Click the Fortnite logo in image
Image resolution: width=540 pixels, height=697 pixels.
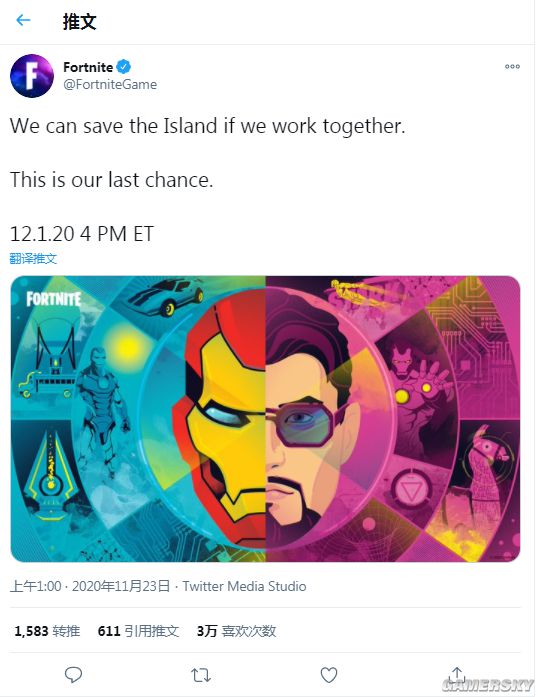pyautogui.click(x=53, y=299)
